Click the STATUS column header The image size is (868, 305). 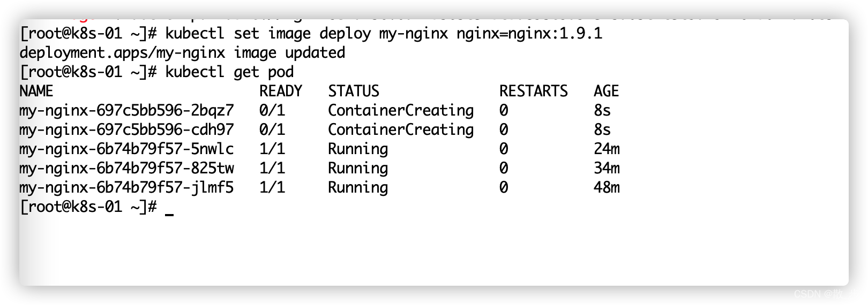coord(354,91)
